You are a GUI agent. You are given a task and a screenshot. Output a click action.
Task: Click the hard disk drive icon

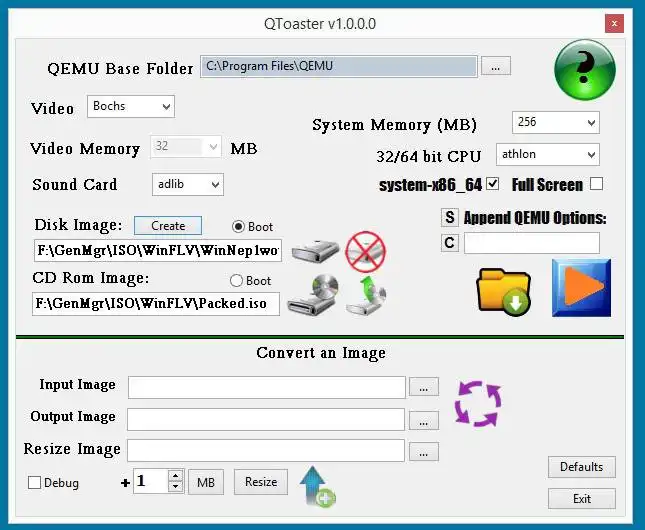pyautogui.click(x=315, y=251)
